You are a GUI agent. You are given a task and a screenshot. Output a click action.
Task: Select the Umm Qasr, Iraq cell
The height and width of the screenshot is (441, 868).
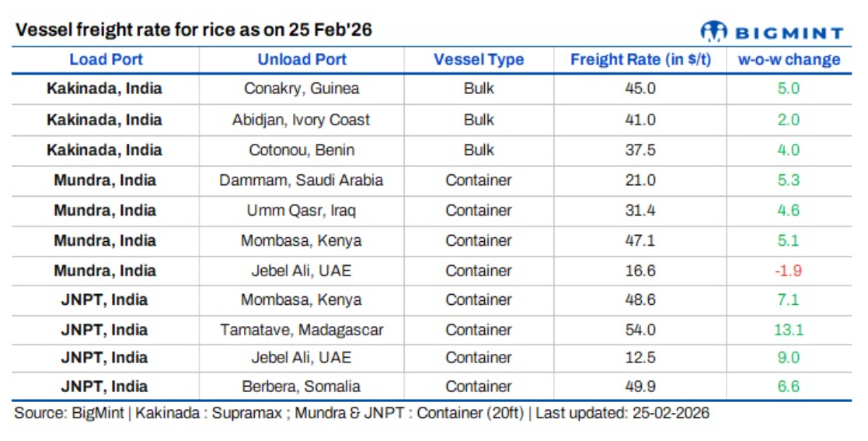(x=302, y=211)
